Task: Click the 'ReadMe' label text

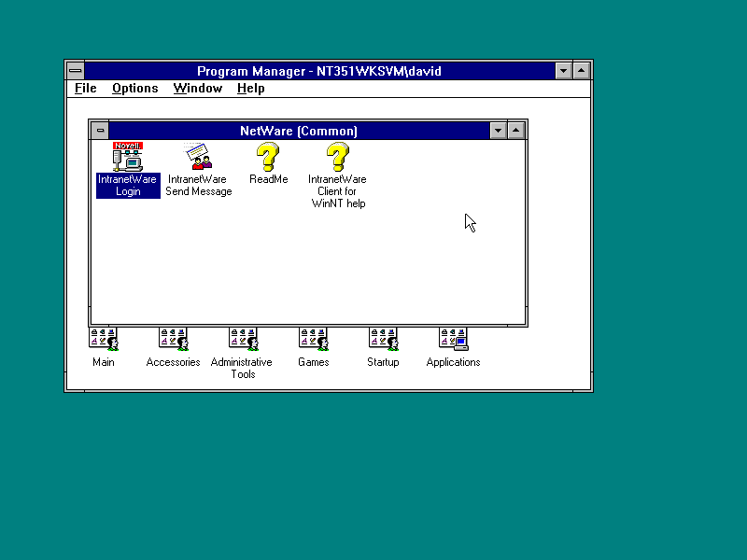Action: coord(269,179)
